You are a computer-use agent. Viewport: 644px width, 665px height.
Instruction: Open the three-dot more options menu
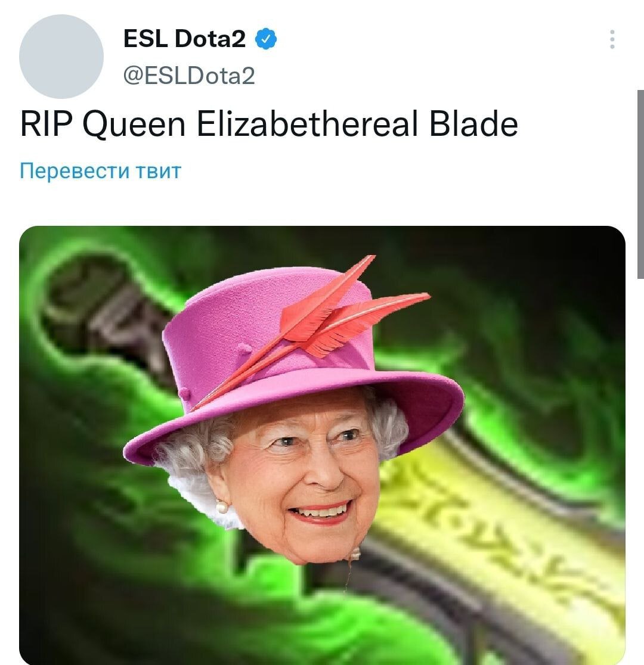click(x=612, y=39)
